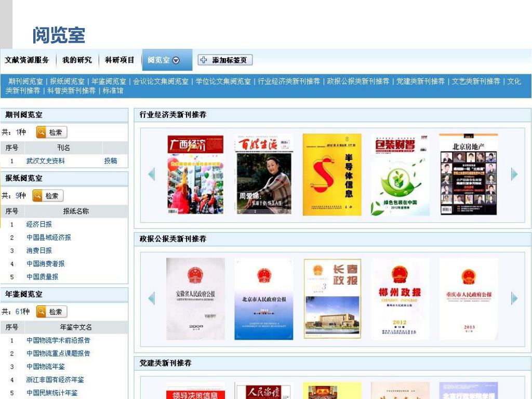
Task: Open newspaper 经济日报
Action: (x=39, y=224)
